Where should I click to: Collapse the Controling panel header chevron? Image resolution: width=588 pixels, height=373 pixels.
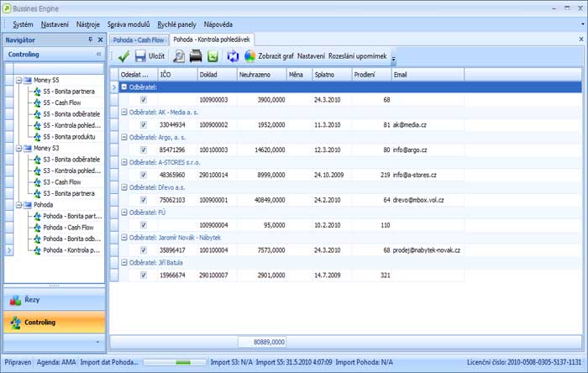click(x=98, y=54)
